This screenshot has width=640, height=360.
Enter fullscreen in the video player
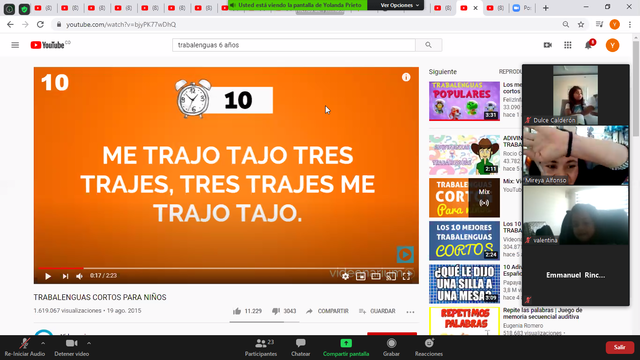point(407,276)
